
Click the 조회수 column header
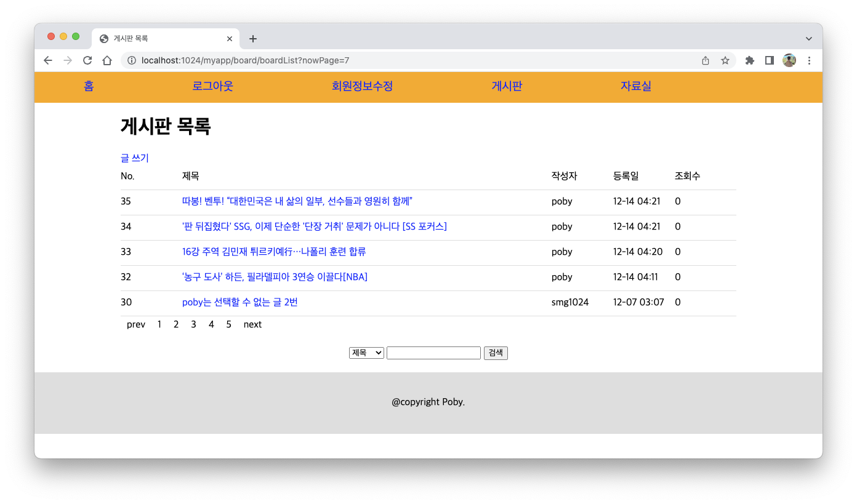coord(688,176)
